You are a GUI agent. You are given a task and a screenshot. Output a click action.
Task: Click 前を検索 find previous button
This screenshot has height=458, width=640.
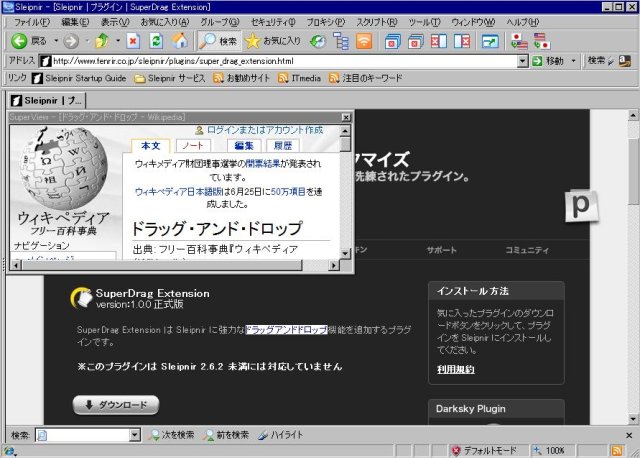click(x=226, y=435)
